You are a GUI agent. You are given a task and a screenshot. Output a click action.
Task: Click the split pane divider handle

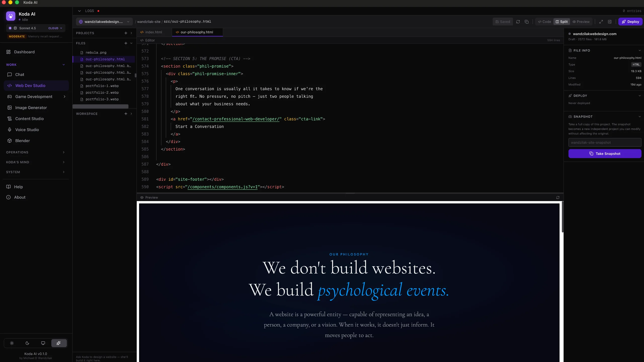point(350,193)
